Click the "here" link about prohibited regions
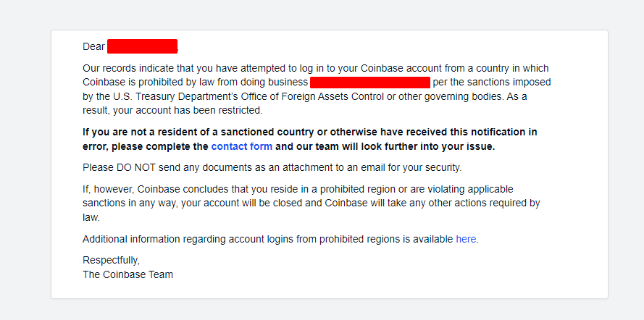 coord(466,239)
